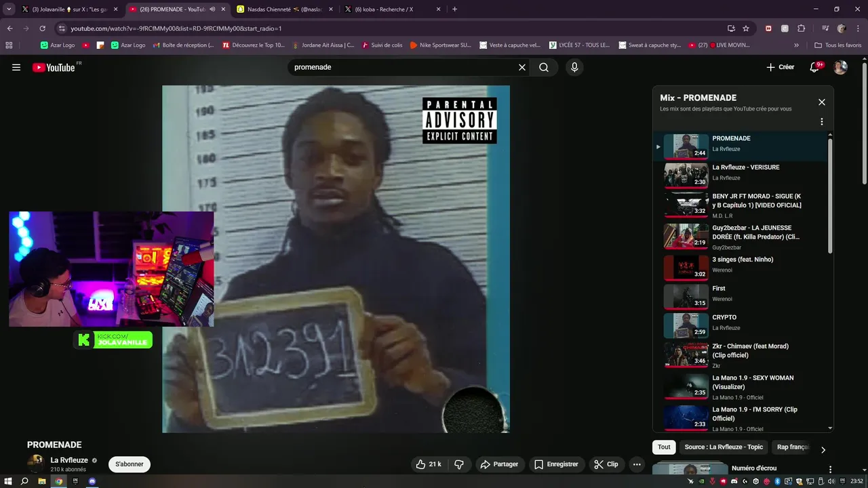Open the La Rvfleuze channel name link
This screenshot has width=868, height=488.
click(x=69, y=460)
